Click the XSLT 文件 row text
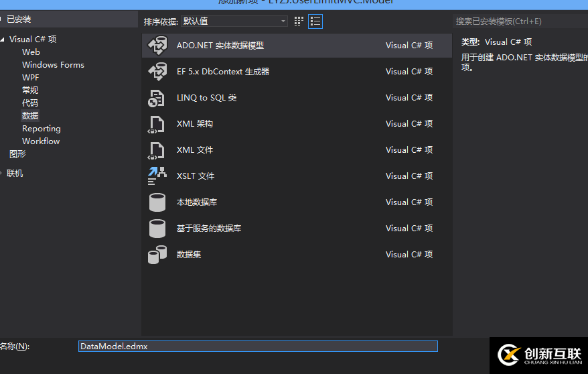This screenshot has width=588, height=374. click(196, 176)
